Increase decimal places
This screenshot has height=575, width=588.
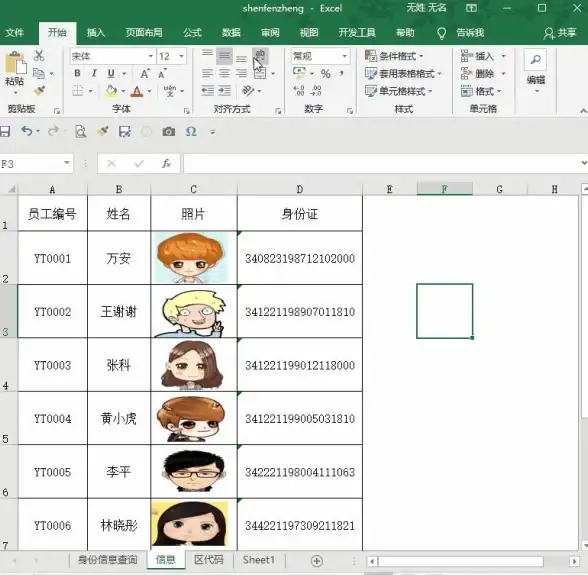(299, 90)
